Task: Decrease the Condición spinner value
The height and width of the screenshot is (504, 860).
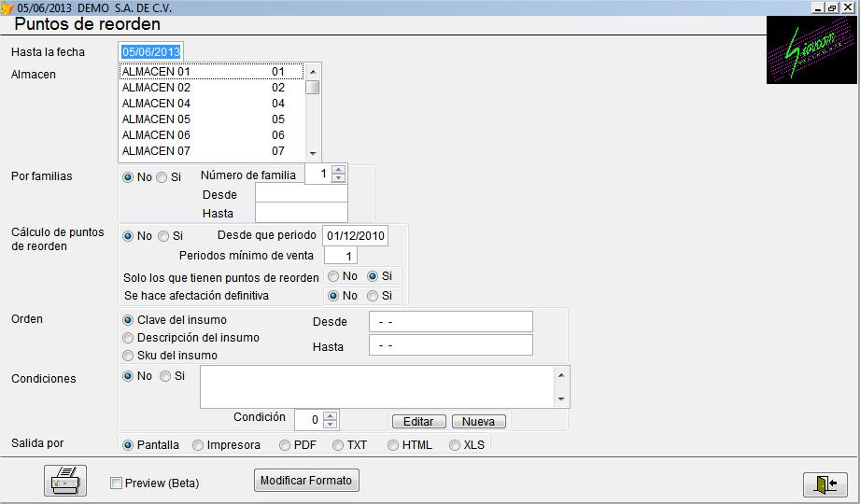Action: [329, 425]
